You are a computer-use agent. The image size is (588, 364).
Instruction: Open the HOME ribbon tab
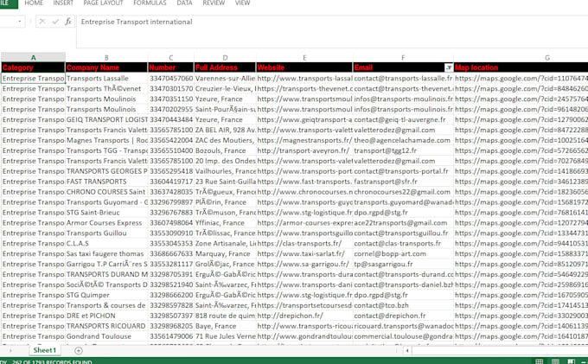pos(34,3)
